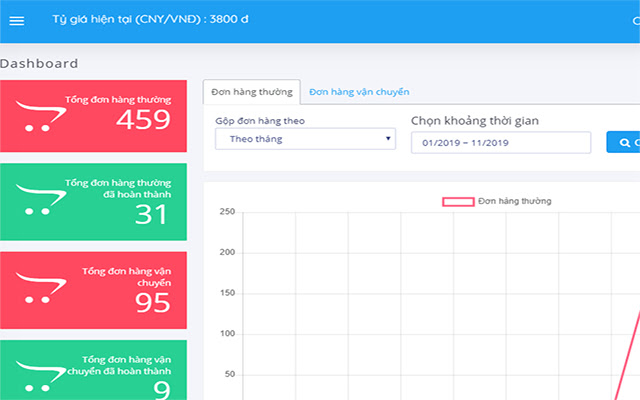Click cart icon in Tổng đơn hàng vận chuyển card

click(x=39, y=288)
